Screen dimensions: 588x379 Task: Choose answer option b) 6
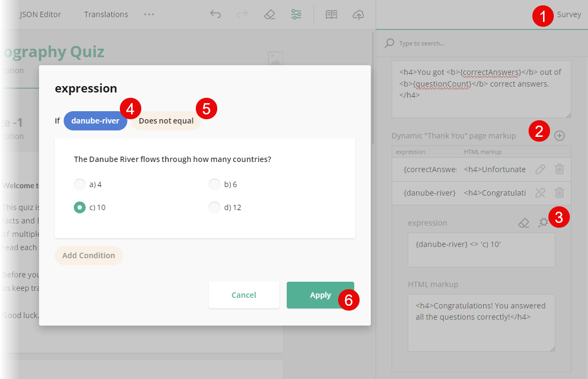(215, 184)
